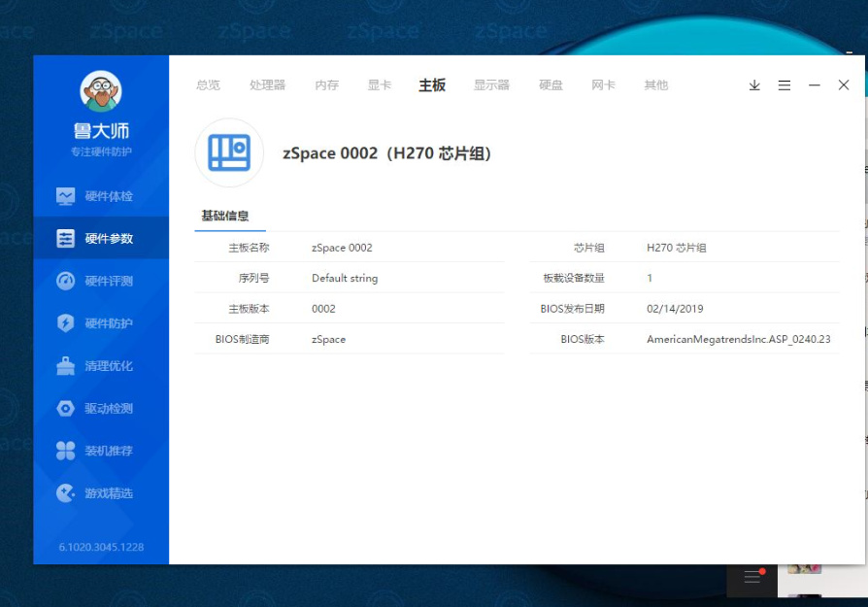
Task: Click the BIOS版本 field label
Action: click(583, 339)
